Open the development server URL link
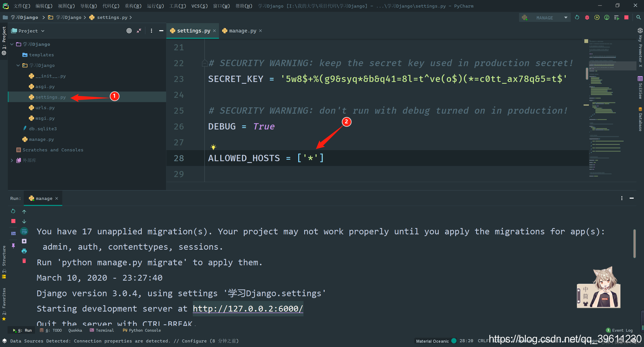The image size is (644, 347). click(248, 309)
